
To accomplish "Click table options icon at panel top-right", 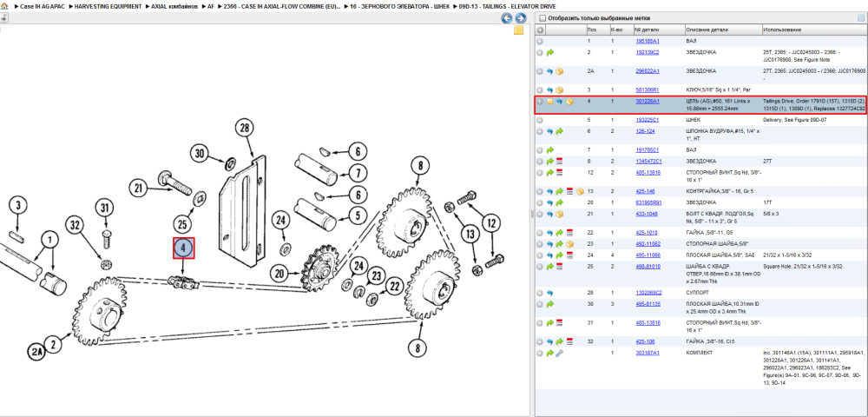I will click(861, 18).
